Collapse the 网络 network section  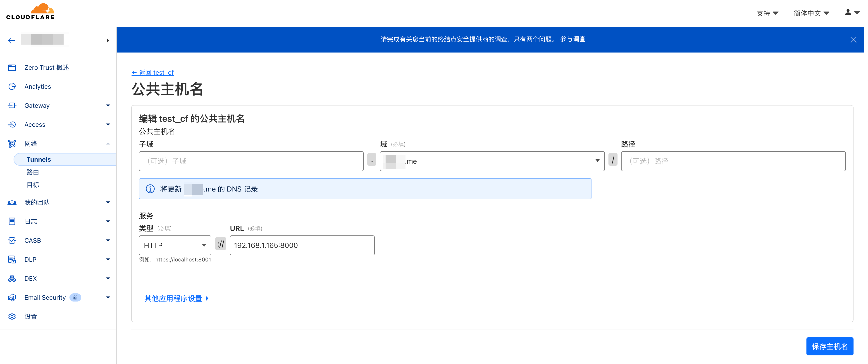pyautogui.click(x=108, y=144)
